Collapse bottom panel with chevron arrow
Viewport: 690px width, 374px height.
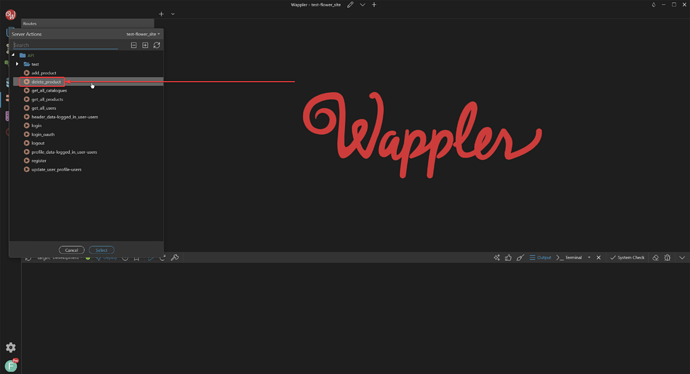(682, 257)
